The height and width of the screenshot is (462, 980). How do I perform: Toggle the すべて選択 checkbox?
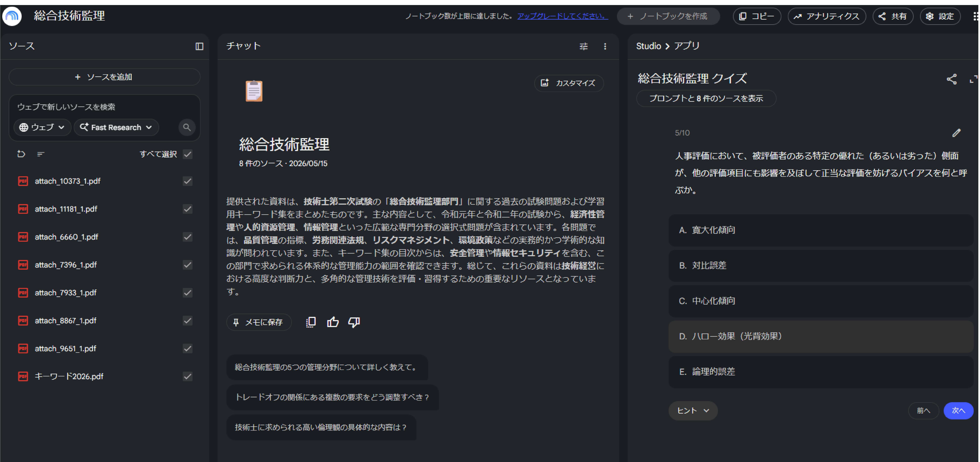(188, 154)
